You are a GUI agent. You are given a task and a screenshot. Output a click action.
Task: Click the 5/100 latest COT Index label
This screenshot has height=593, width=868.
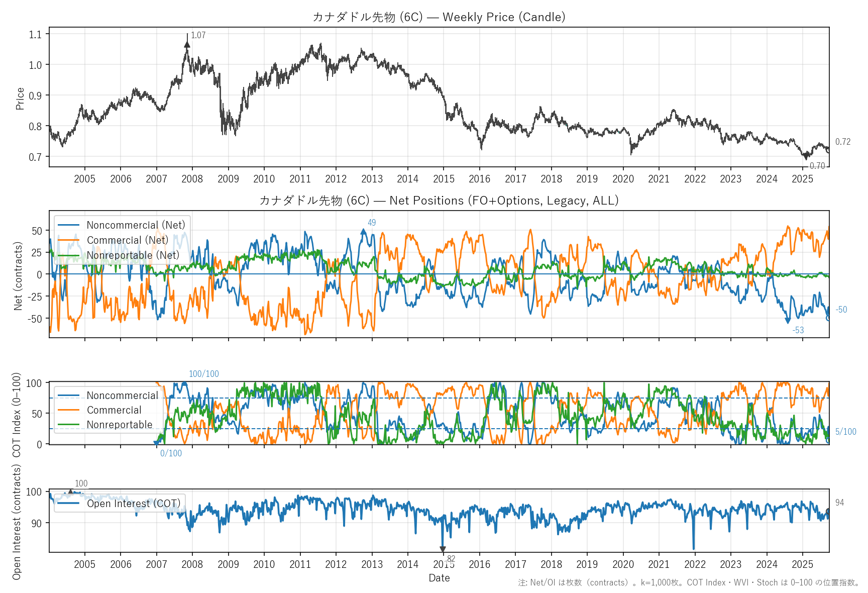tap(845, 432)
